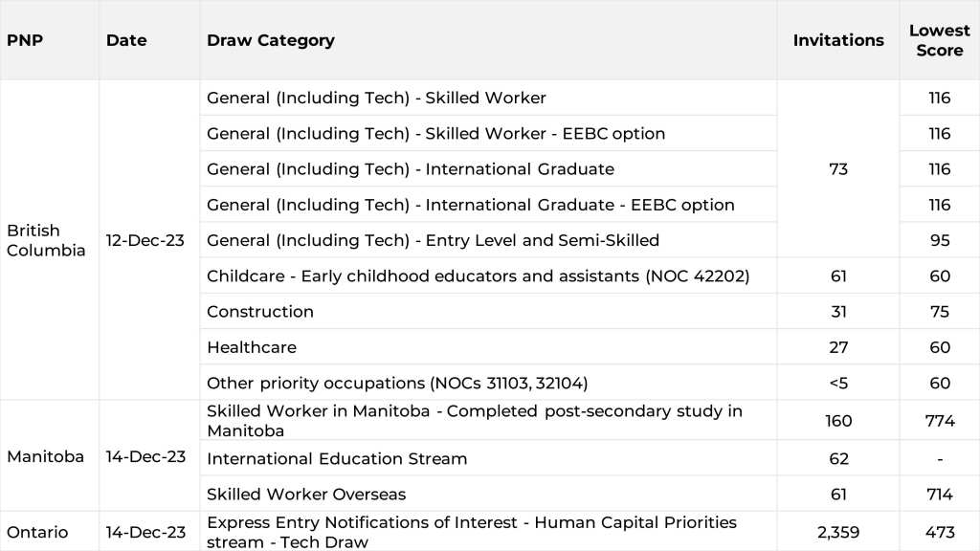Click the Invitations column header

point(838,40)
